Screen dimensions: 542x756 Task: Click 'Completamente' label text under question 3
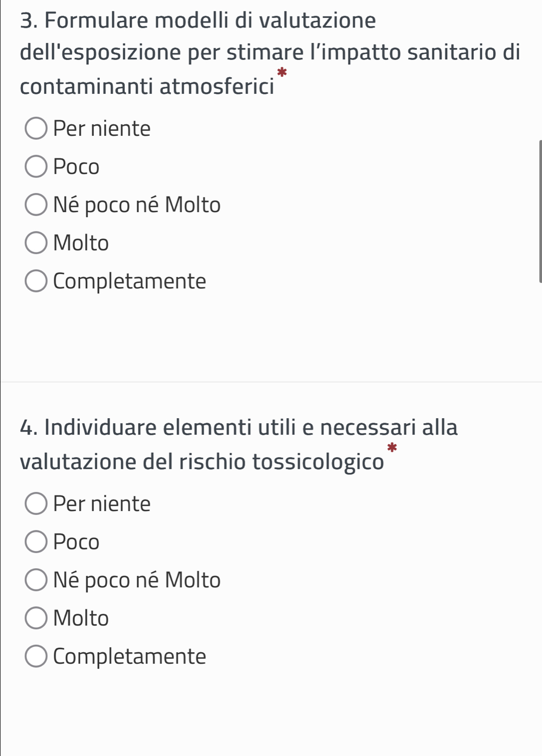130,281
